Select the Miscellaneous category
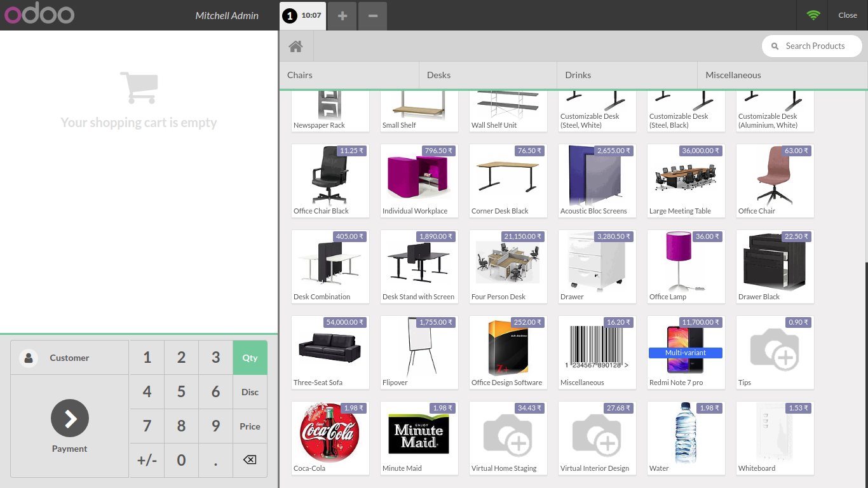The image size is (868, 488). pos(782,75)
